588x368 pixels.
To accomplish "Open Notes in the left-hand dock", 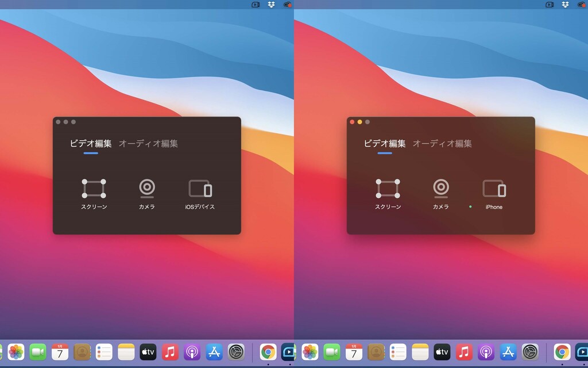I will click(126, 352).
